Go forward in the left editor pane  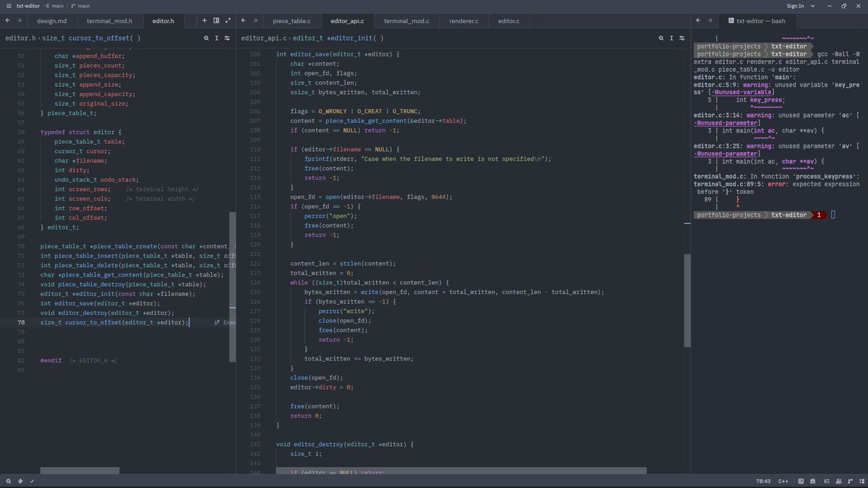pyautogui.click(x=19, y=21)
